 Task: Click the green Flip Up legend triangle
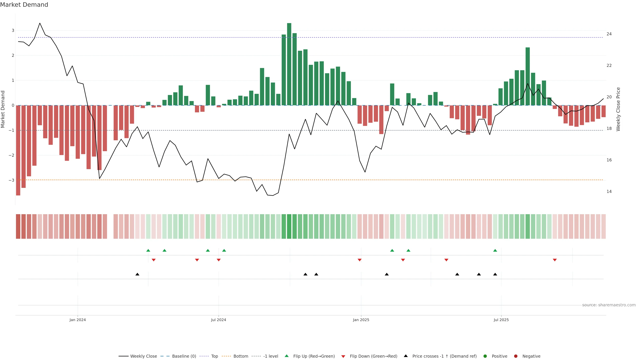coord(287,356)
